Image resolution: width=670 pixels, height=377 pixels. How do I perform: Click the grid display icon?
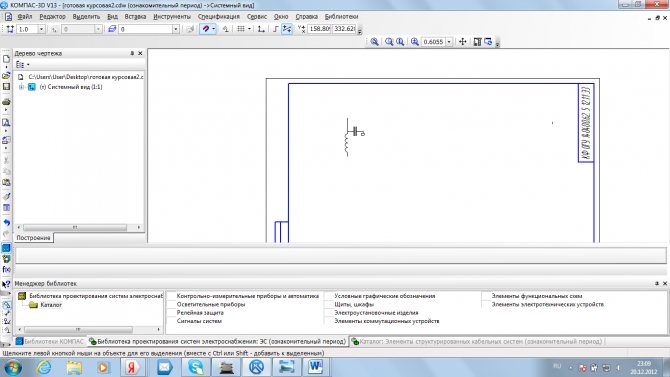241,29
